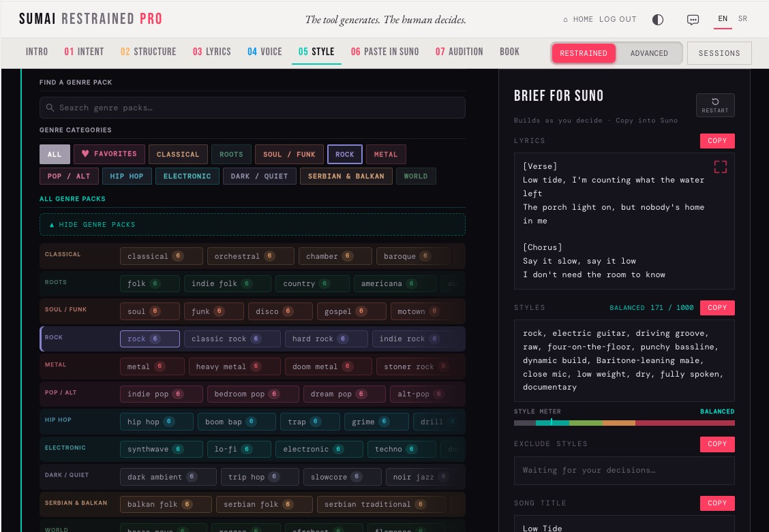Pick the funk genre pack
This screenshot has width=769, height=532.
click(214, 311)
